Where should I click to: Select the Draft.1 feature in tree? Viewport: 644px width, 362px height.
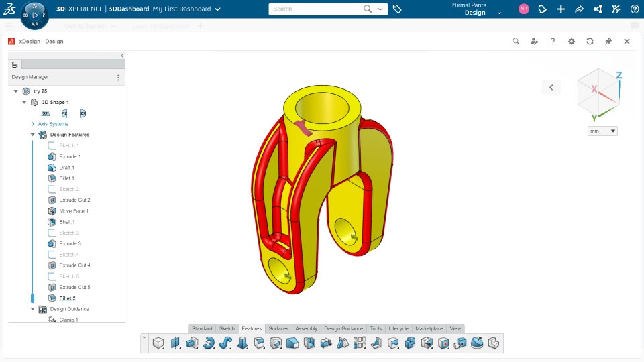tap(66, 168)
